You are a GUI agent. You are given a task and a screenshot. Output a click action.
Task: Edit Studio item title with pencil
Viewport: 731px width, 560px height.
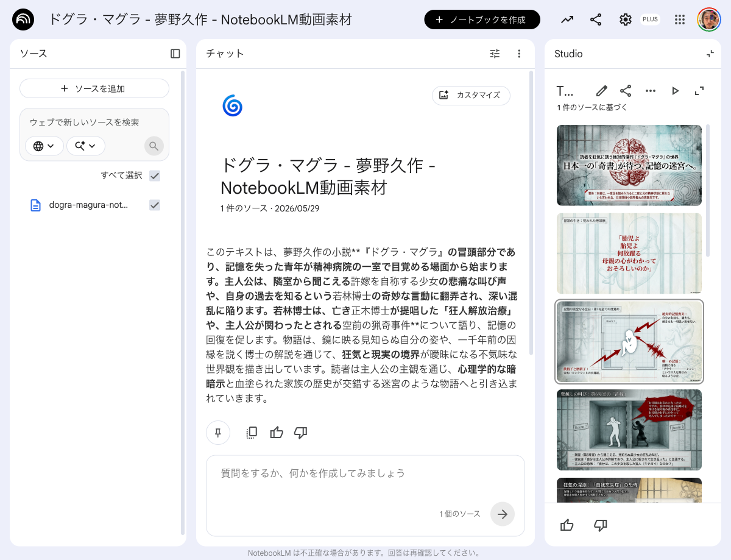(x=602, y=91)
